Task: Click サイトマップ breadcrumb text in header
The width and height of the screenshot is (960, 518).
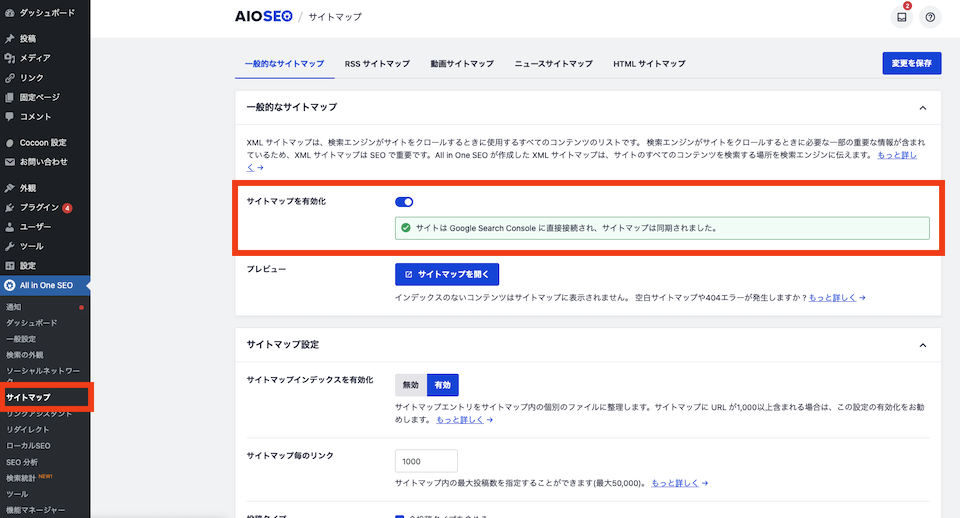Action: [x=335, y=17]
